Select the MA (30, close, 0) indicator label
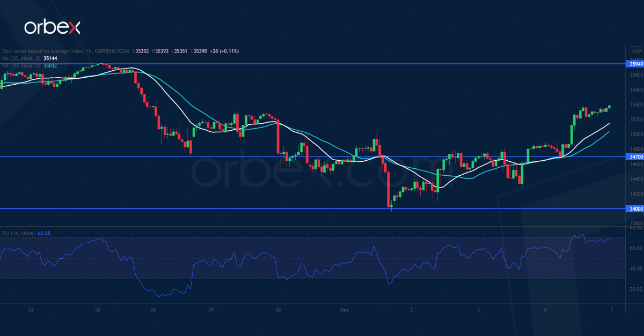Viewport: 644px width, 336px height. [21, 65]
